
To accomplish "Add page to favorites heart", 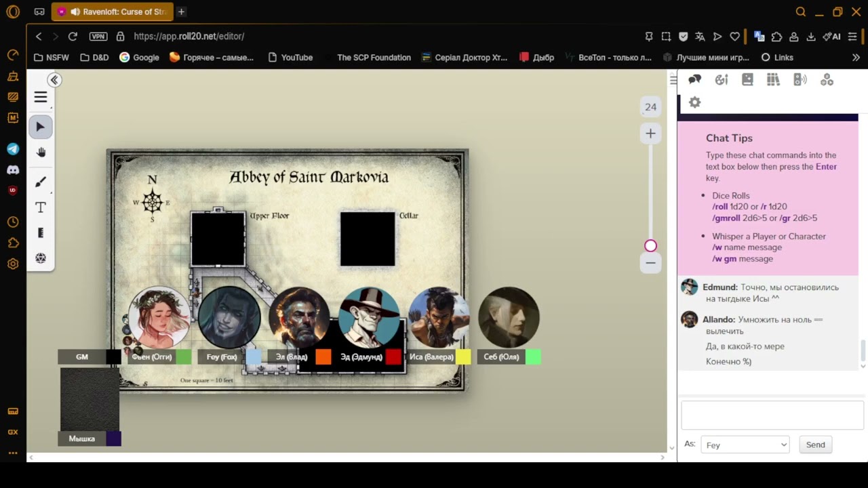I will 734,37.
